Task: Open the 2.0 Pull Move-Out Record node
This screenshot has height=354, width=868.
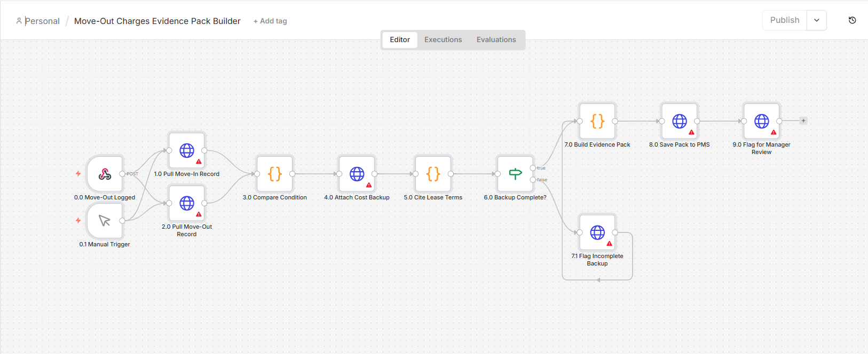Action: click(x=187, y=203)
